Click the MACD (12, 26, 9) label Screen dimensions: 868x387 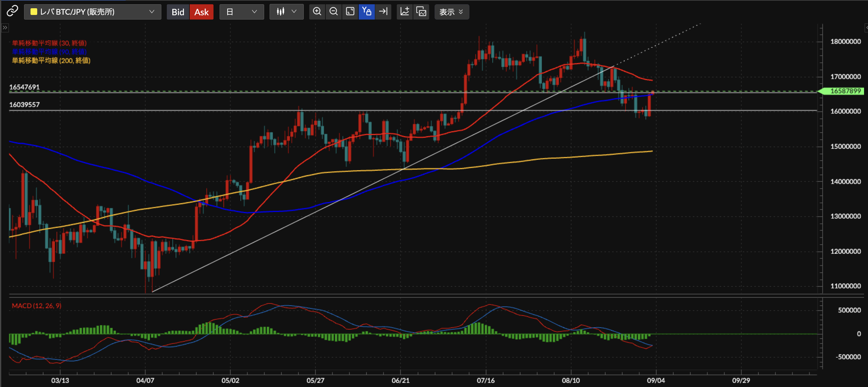tap(36, 306)
